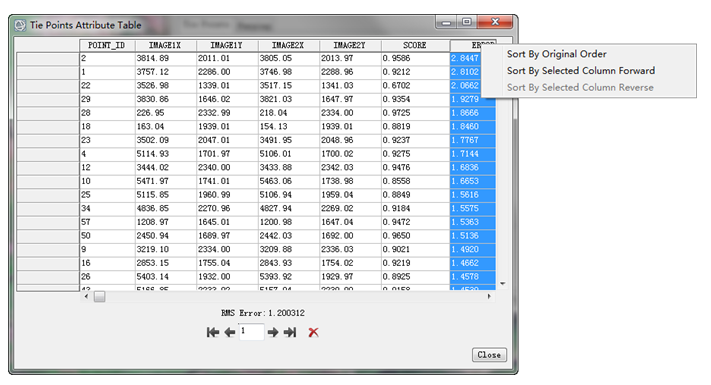Select the POINT_ID column header
The image size is (711, 385).
pyautogui.click(x=107, y=45)
